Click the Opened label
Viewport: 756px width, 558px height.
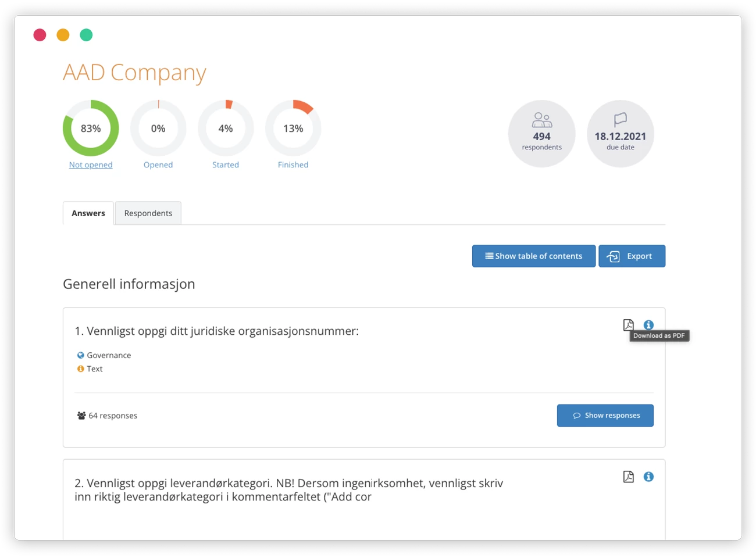pos(158,164)
